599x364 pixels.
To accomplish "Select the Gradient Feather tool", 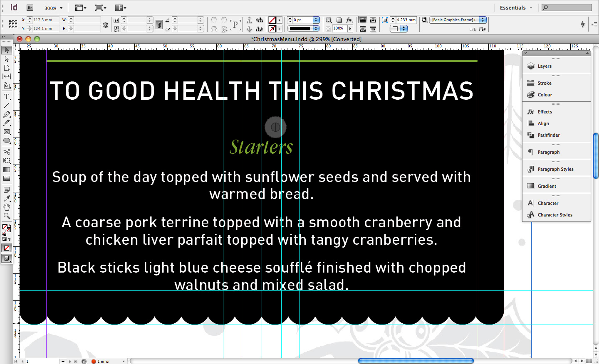I will click(7, 178).
